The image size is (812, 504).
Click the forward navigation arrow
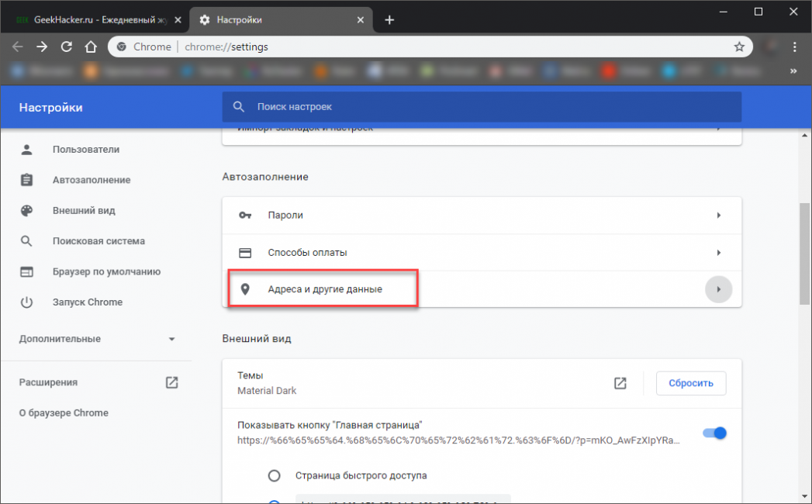[x=42, y=47]
